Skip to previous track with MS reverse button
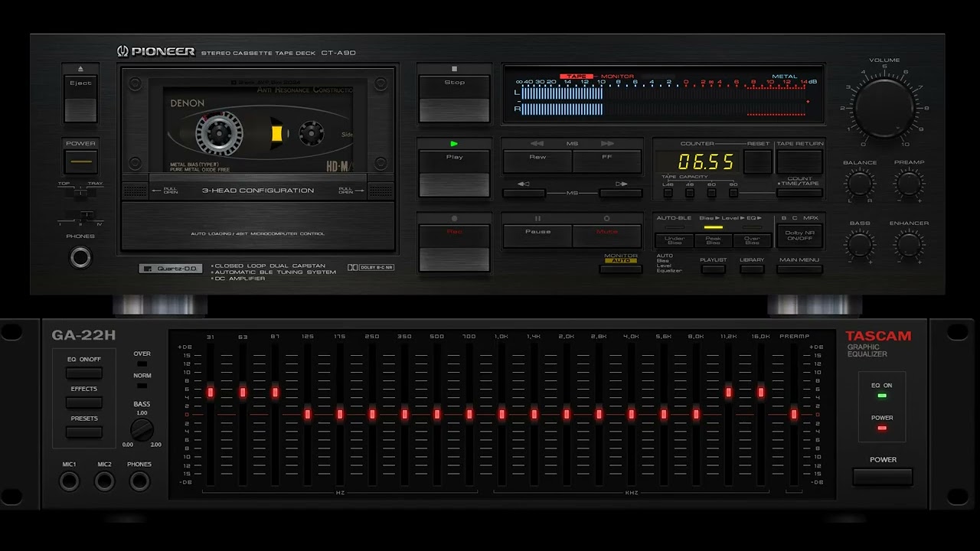This screenshot has height=551, width=980. point(524,193)
